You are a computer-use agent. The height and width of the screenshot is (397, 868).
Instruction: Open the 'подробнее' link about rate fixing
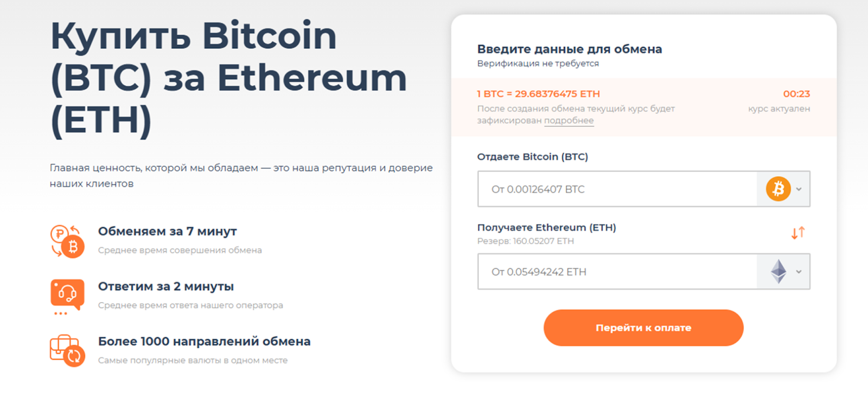(569, 120)
